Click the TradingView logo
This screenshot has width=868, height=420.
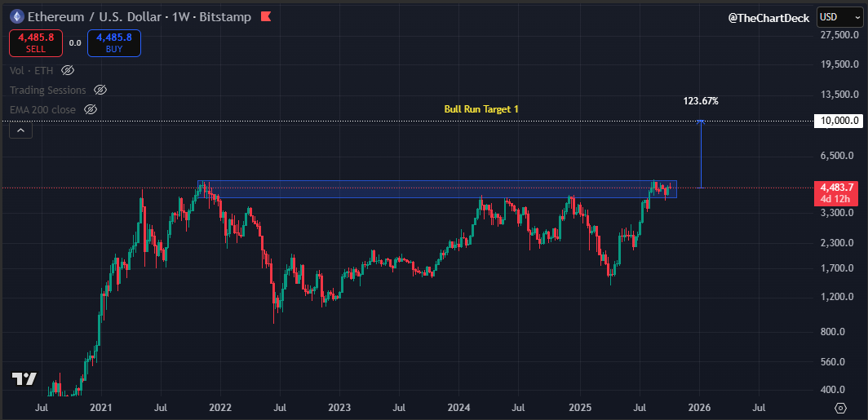click(24, 379)
